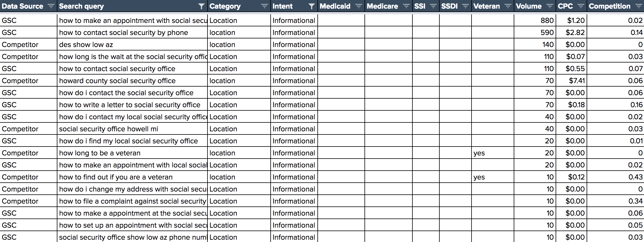The width and height of the screenshot is (644, 242).
Task: Select the 880 Volume cell
Action: [535, 20]
